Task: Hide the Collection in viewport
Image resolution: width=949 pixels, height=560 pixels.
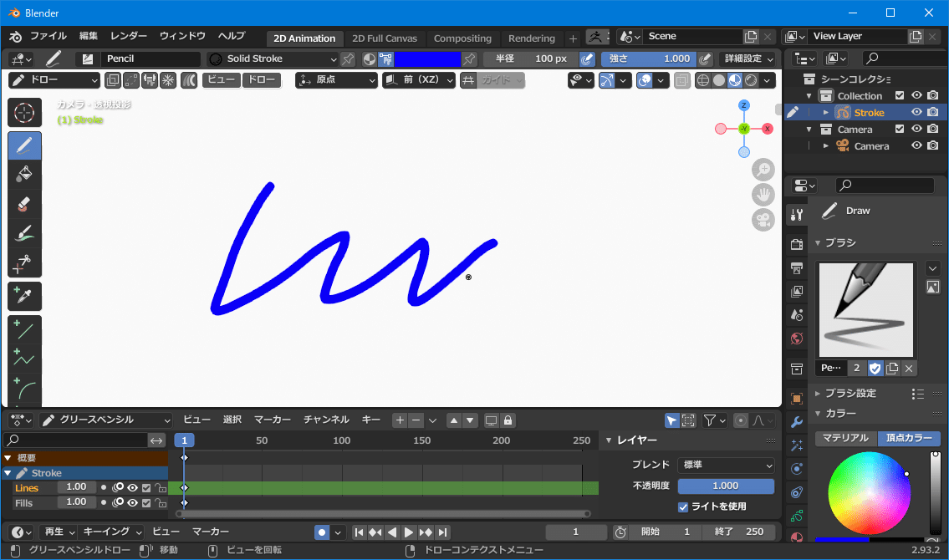Action: coord(916,95)
